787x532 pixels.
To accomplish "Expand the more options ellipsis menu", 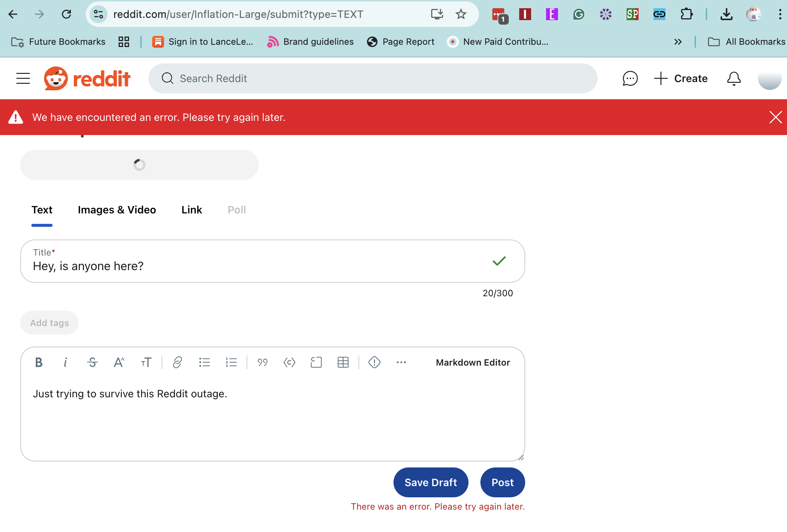I will click(x=401, y=362).
